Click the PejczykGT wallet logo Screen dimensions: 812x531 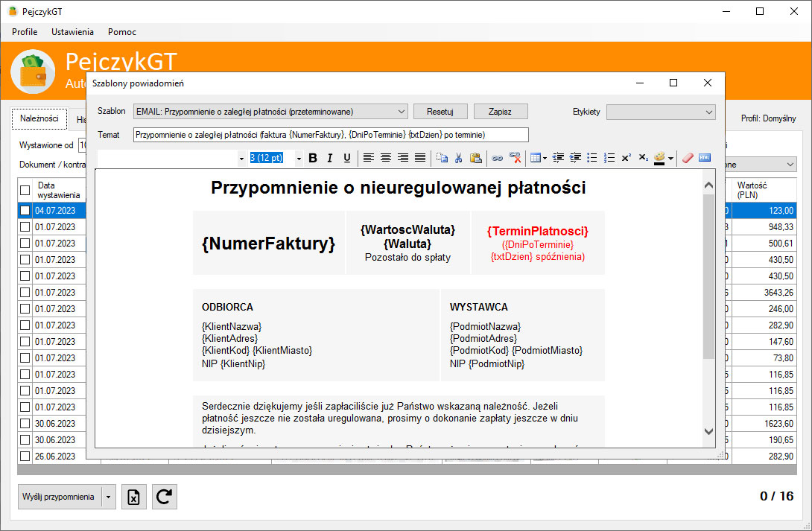33,71
